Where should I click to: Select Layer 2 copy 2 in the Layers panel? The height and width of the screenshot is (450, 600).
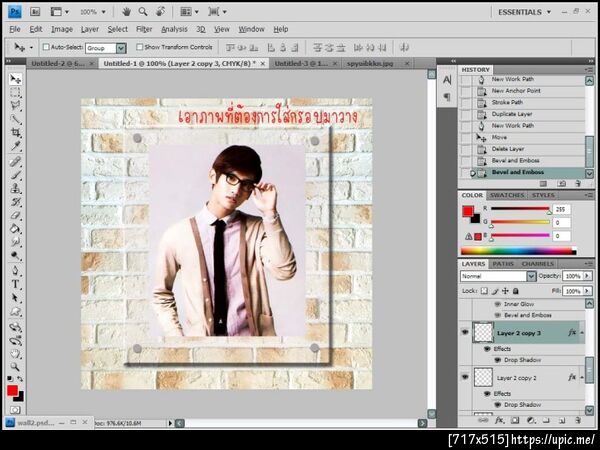[528, 378]
